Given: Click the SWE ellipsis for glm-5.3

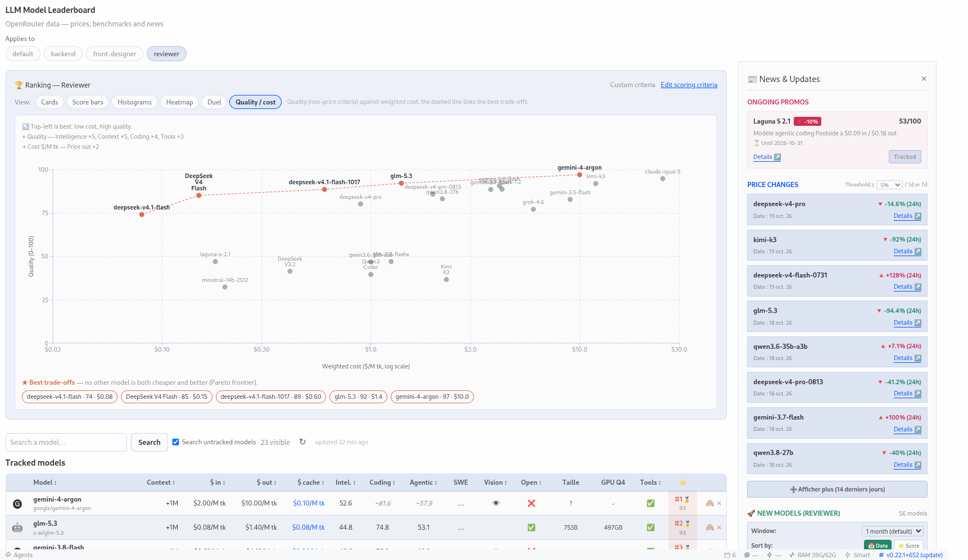Looking at the screenshot, I should [x=461, y=527].
